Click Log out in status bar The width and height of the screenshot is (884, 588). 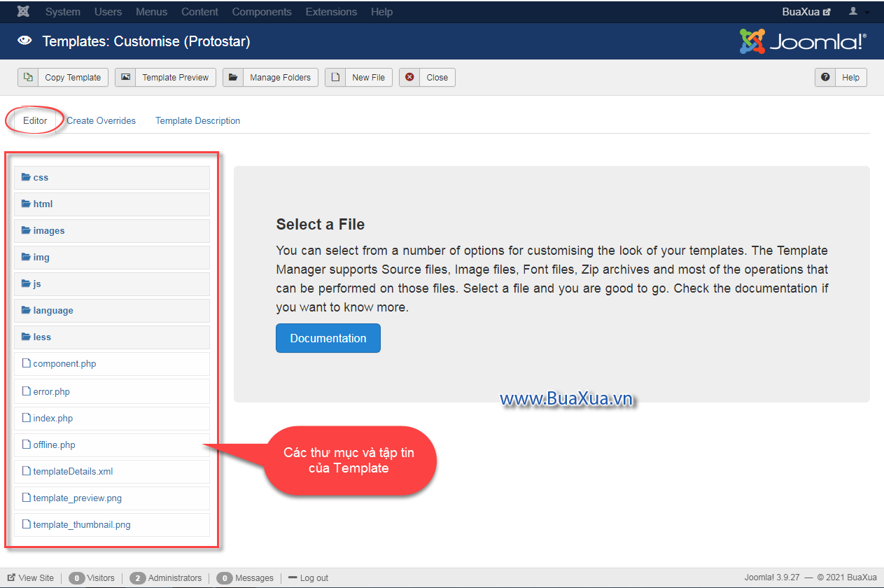pos(308,578)
